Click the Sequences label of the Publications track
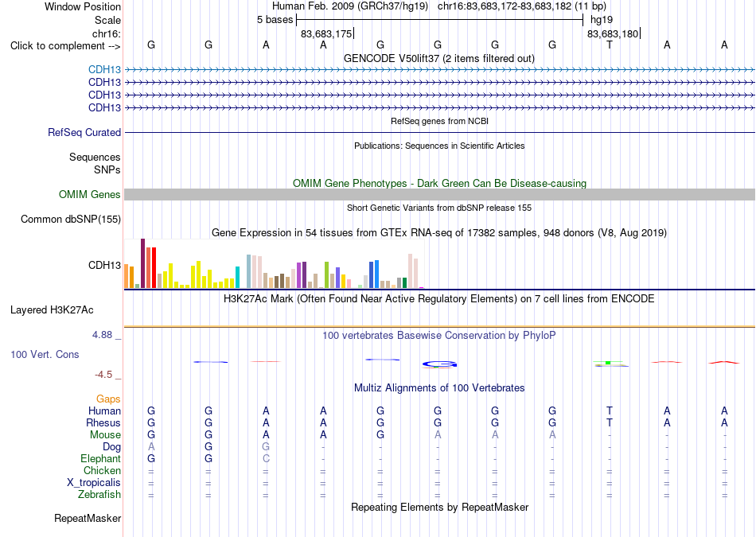756x537 pixels. tap(95, 158)
